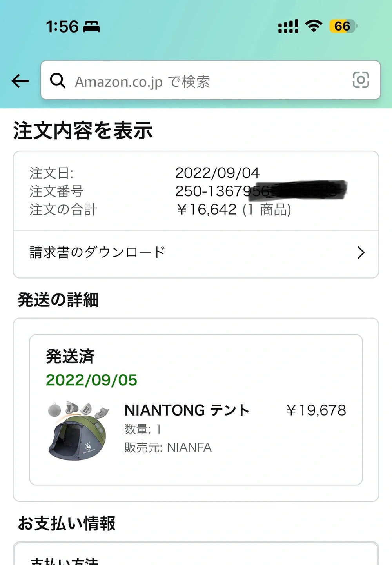Tap the 発送済 status label
This screenshot has width=392, height=565.
[70, 356]
